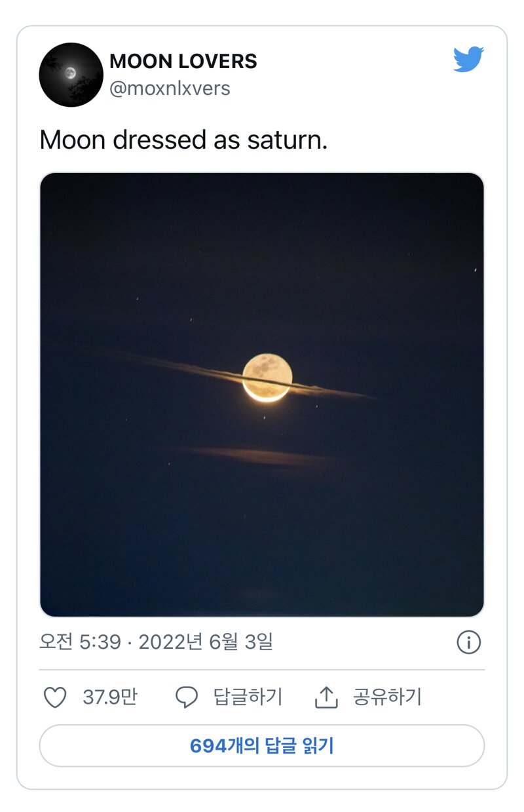Viewport: 524px width, 812px height.
Task: Like the tweet with the heart icon
Action: 55,697
